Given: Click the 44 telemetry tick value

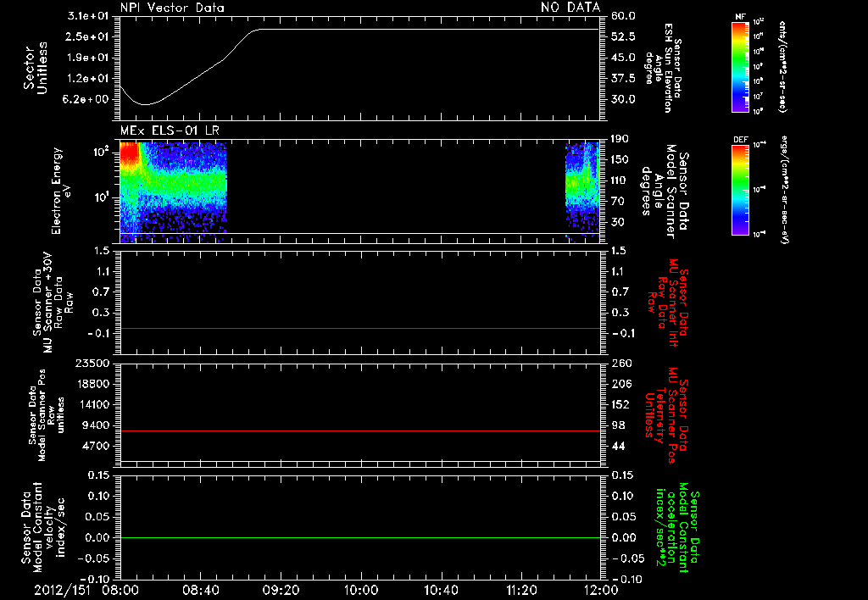Looking at the screenshot, I should coord(618,446).
